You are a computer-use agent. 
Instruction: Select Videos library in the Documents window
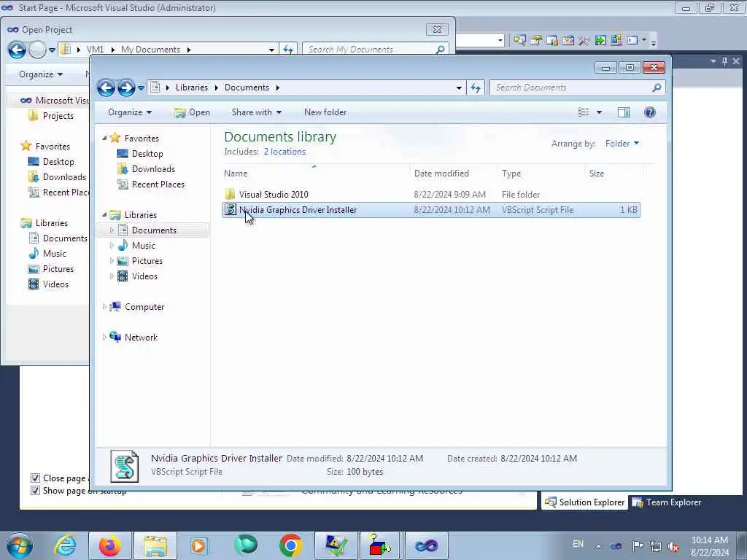pos(144,276)
